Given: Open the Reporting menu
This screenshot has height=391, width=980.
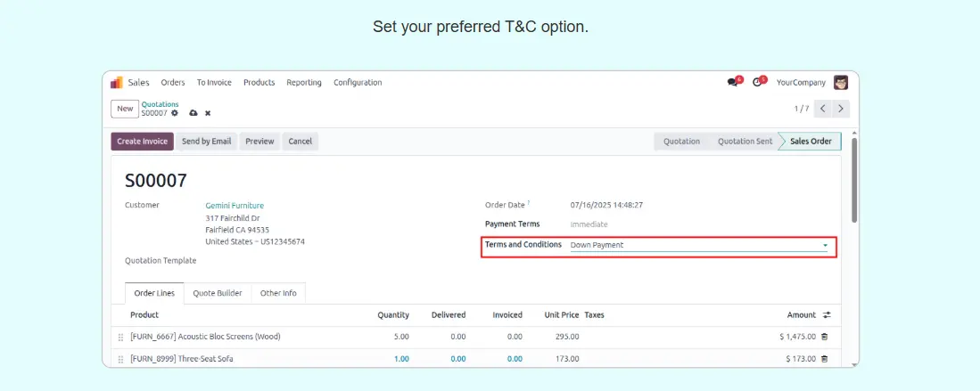Looking at the screenshot, I should (x=304, y=83).
